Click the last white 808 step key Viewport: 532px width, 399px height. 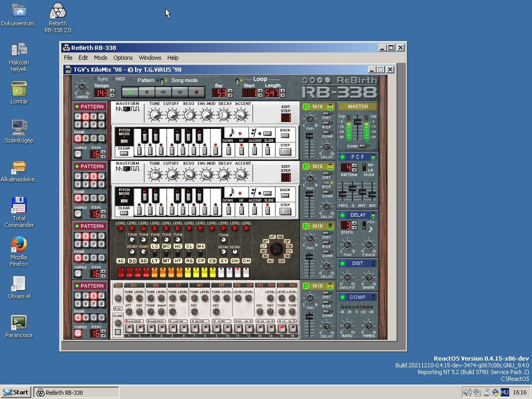click(246, 272)
